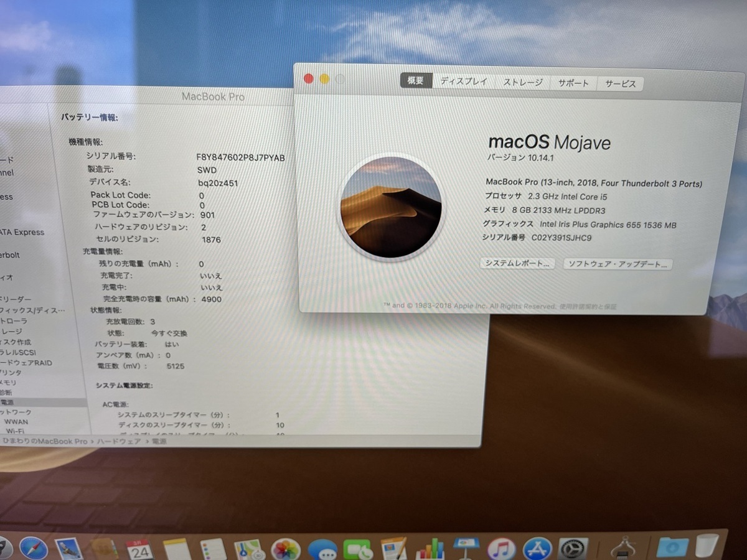
Task: Launch FaceTime from the Dock
Action: pyautogui.click(x=358, y=551)
